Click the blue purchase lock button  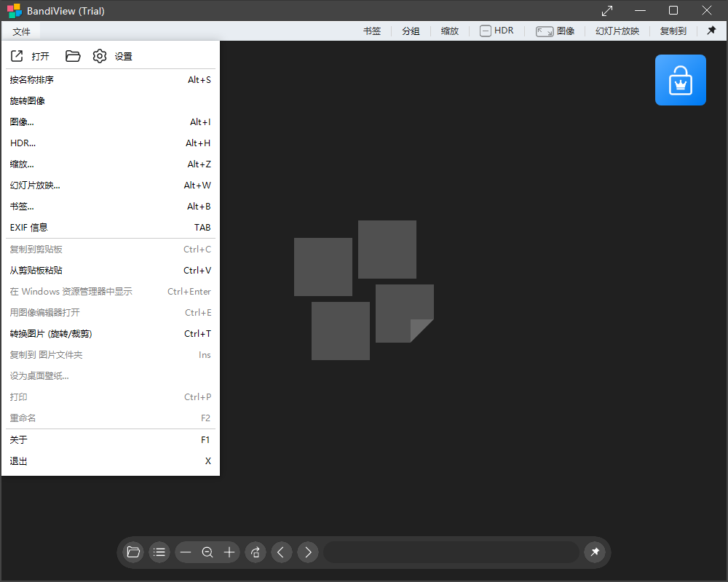click(x=680, y=80)
